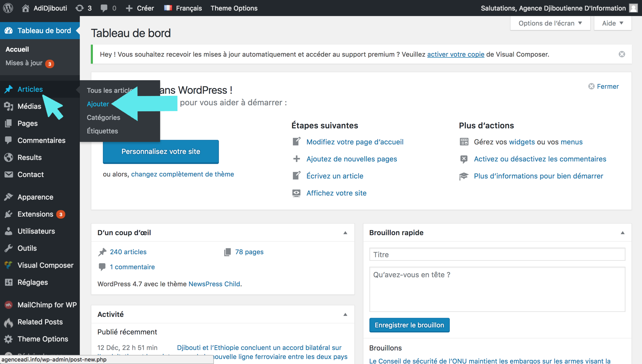Click Personnalisez votre site button
The image size is (642, 364).
[161, 152]
